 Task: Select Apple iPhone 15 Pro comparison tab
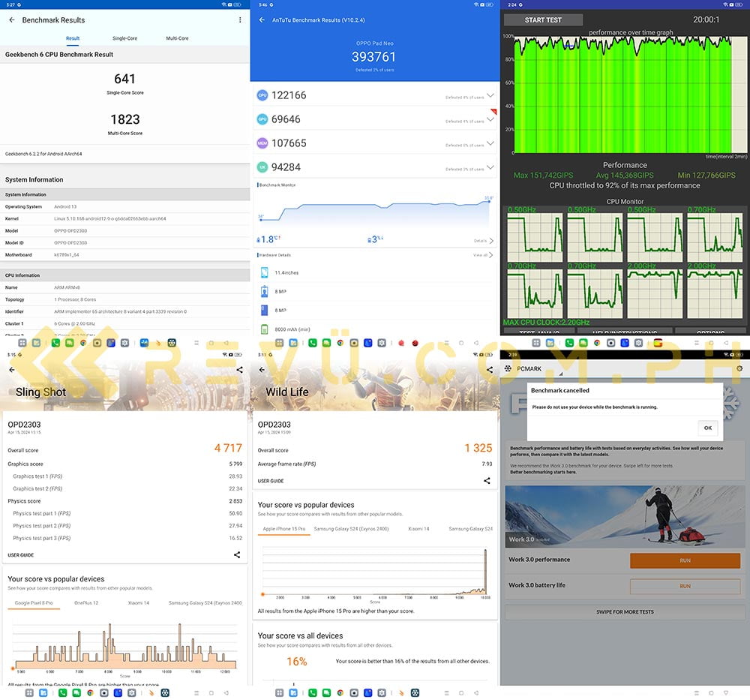[x=284, y=529]
